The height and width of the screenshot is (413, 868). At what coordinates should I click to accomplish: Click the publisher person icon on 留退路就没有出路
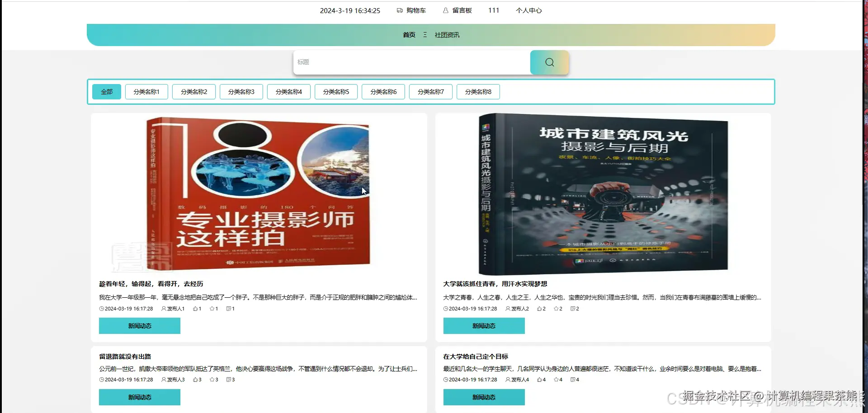click(x=164, y=380)
